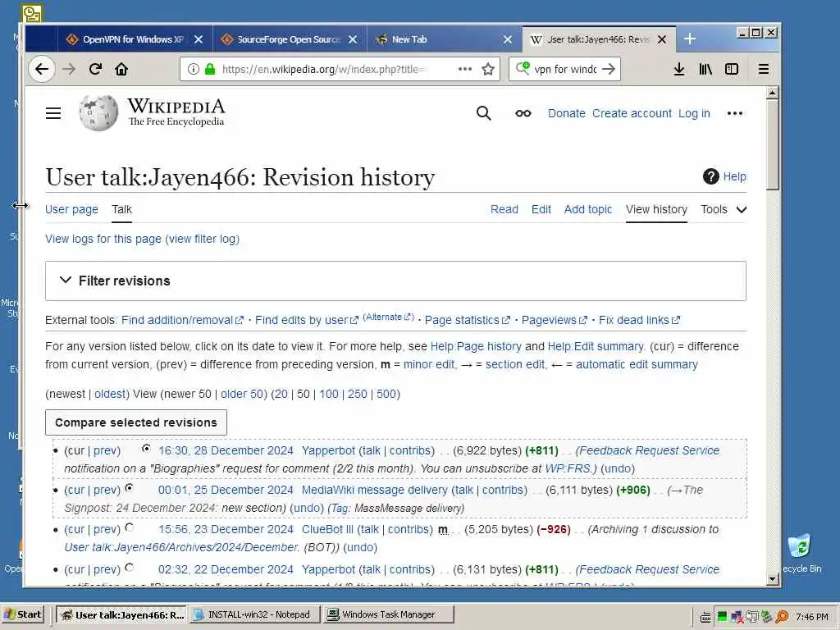Show site information via the info icon
The height and width of the screenshot is (630, 840).
[x=194, y=69]
